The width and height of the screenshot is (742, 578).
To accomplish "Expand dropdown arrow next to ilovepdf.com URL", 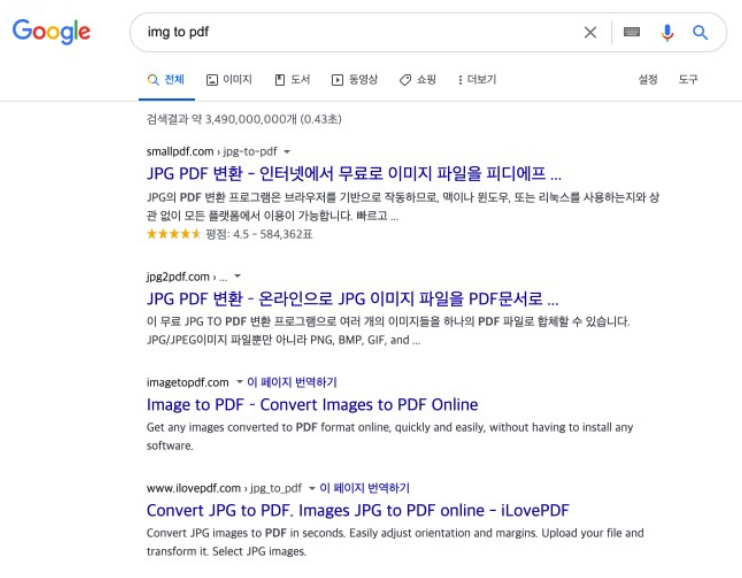I will pyautogui.click(x=312, y=488).
